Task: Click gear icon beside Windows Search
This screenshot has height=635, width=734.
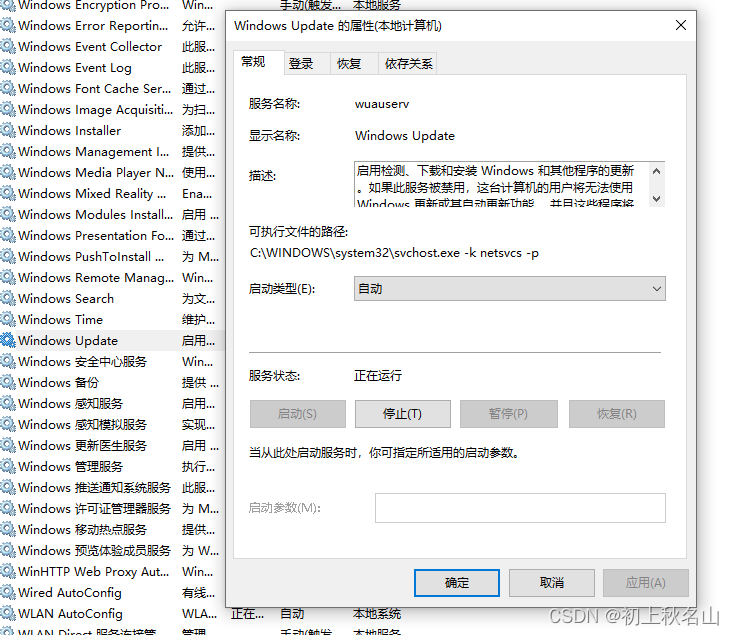Action: coord(8,299)
